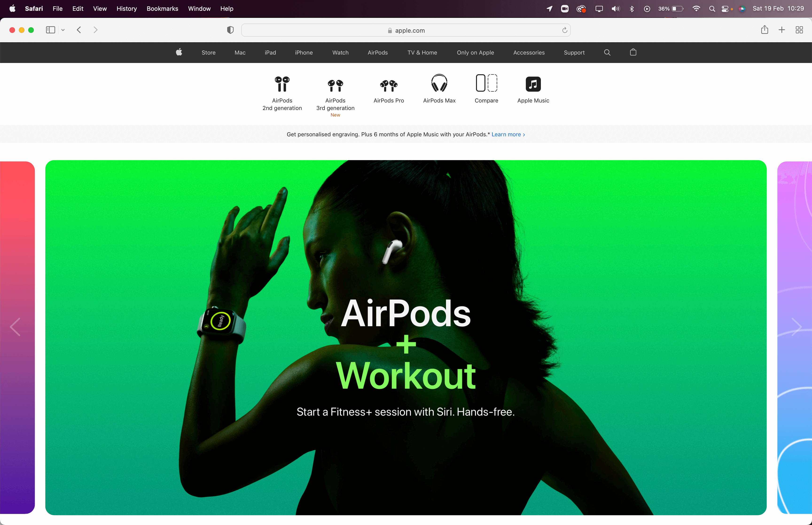
Task: Show the tab overview grid
Action: [x=799, y=30]
